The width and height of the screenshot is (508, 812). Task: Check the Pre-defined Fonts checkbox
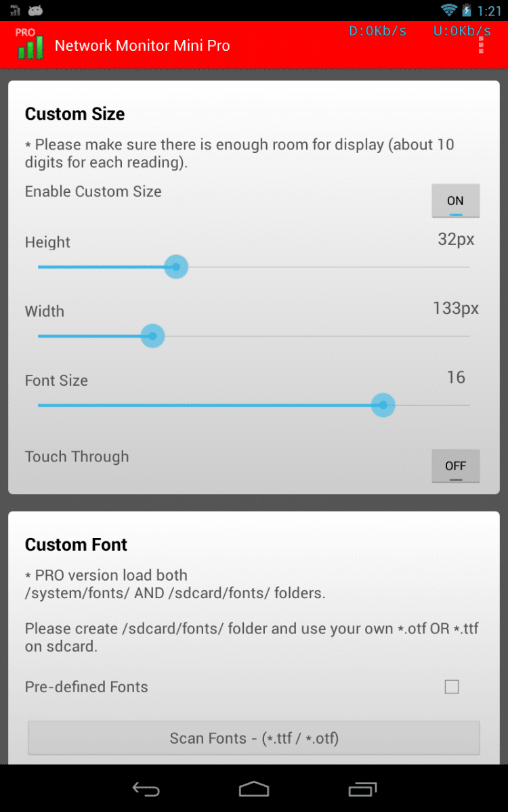452,687
